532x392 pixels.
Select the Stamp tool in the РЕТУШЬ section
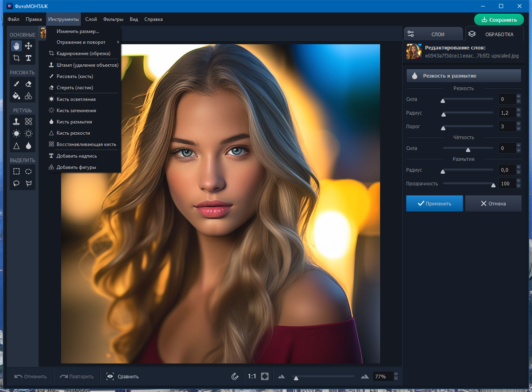pos(16,121)
